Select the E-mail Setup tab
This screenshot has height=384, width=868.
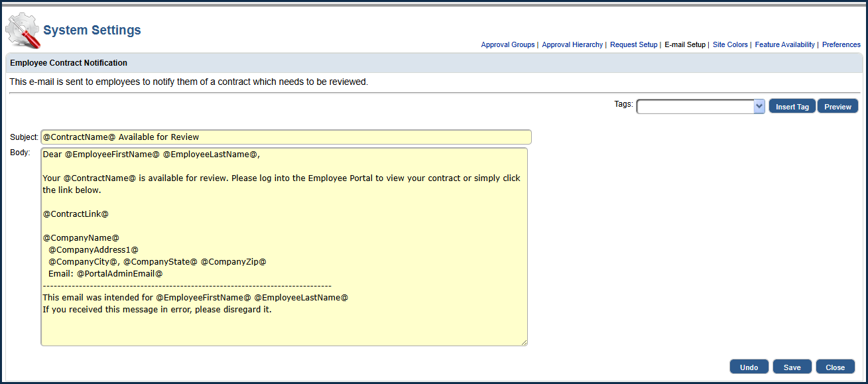(x=685, y=45)
